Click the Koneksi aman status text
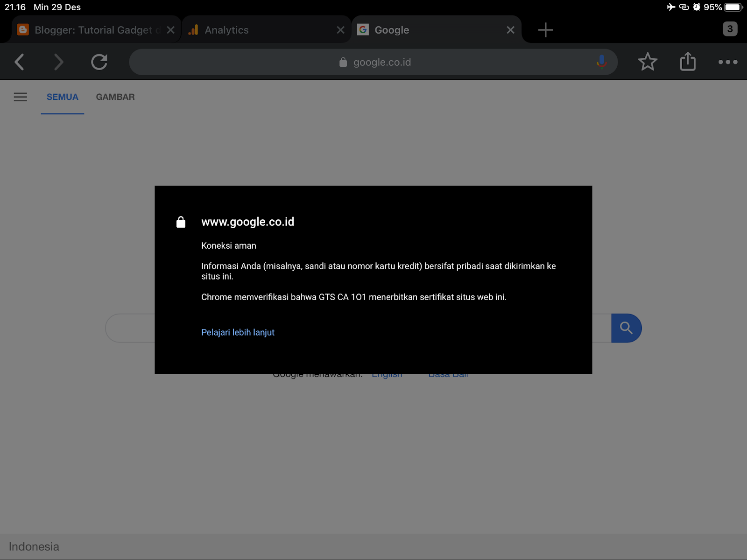 coord(229,245)
